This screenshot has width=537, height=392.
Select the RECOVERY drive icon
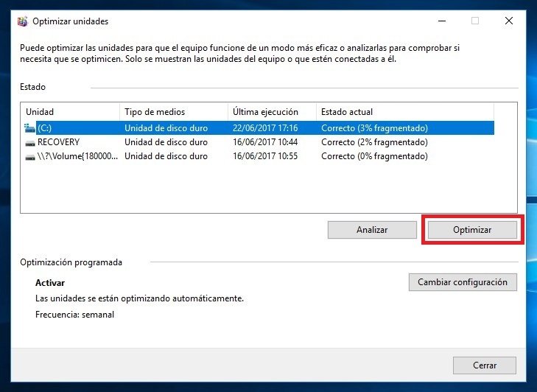coord(30,143)
